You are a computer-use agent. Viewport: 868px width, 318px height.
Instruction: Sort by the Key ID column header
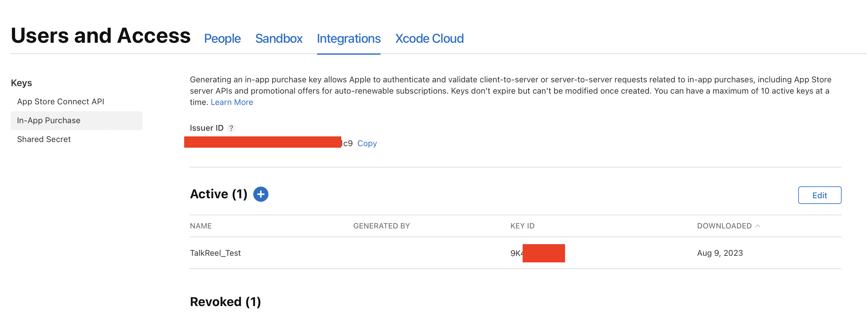[x=522, y=226]
